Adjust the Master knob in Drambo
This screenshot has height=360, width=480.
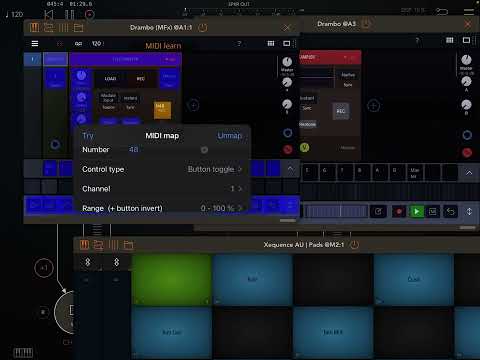pos(287,62)
